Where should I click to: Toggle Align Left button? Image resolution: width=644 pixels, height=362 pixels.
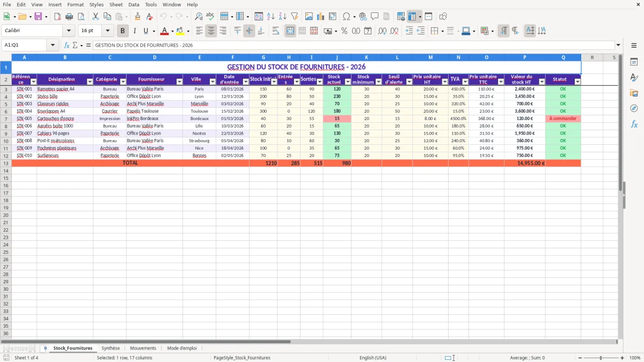coord(200,31)
